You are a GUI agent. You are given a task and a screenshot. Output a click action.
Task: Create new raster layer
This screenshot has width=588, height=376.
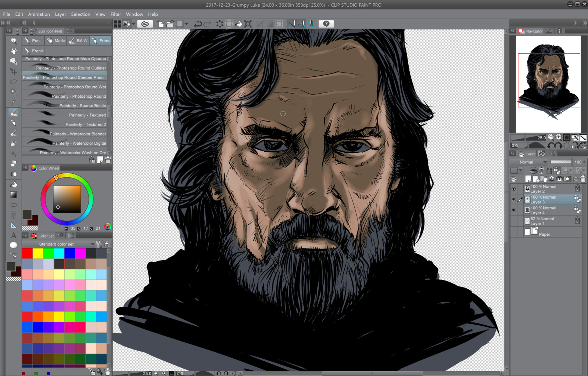pyautogui.click(x=528, y=179)
